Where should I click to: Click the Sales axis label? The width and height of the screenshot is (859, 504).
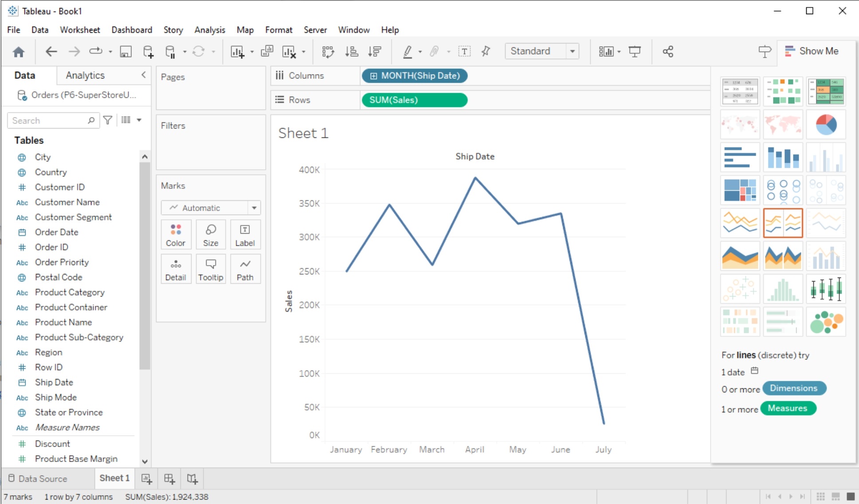click(x=289, y=301)
